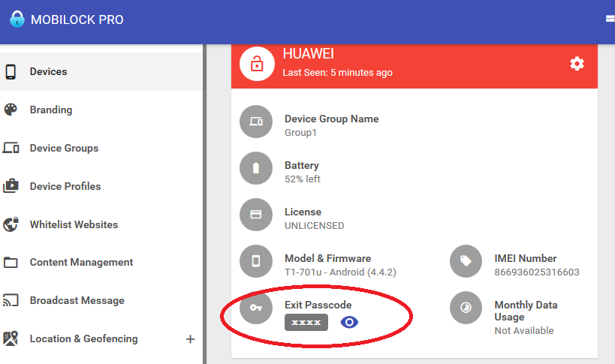The image size is (615, 364).
Task: Click the Whitelist Websites globe icon
Action: click(x=11, y=224)
